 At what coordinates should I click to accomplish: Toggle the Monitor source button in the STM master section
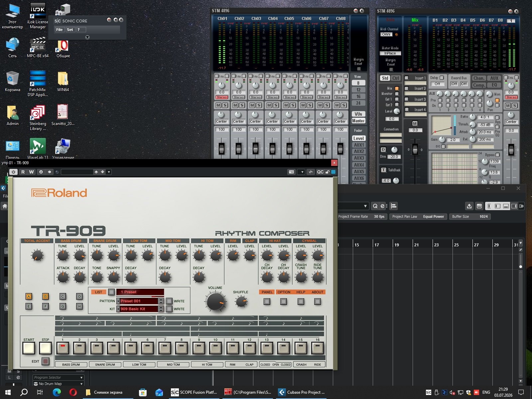(x=397, y=94)
